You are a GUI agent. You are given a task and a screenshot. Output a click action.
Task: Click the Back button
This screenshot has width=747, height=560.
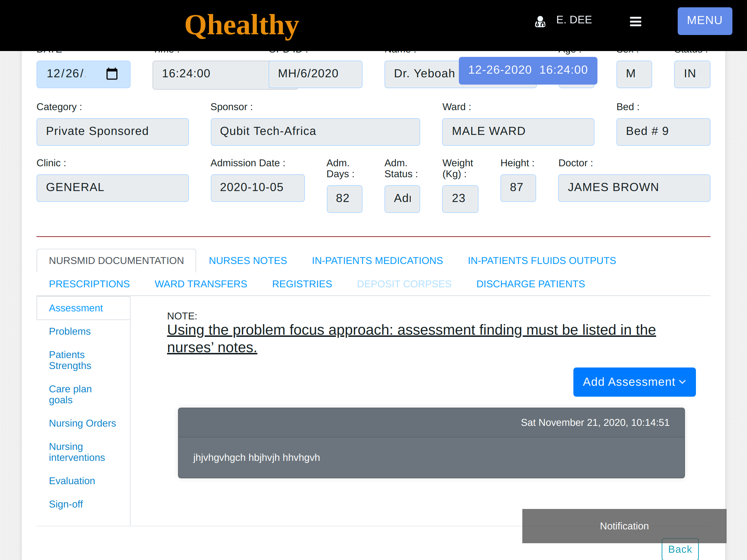pos(680,549)
